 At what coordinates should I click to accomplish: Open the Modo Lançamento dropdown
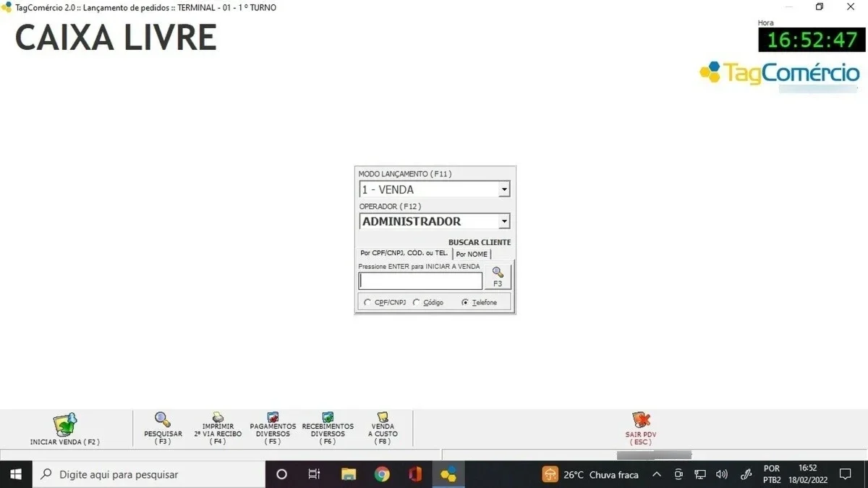[504, 189]
